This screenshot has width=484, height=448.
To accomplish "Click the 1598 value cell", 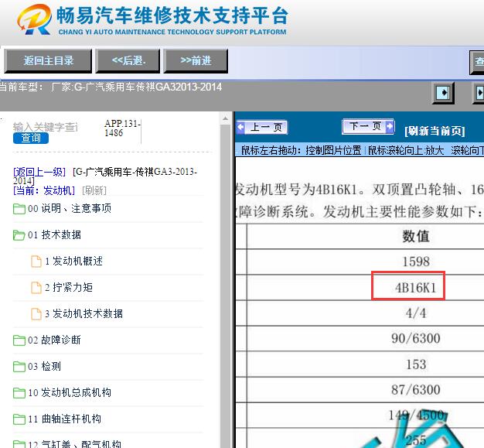I will 416,262.
